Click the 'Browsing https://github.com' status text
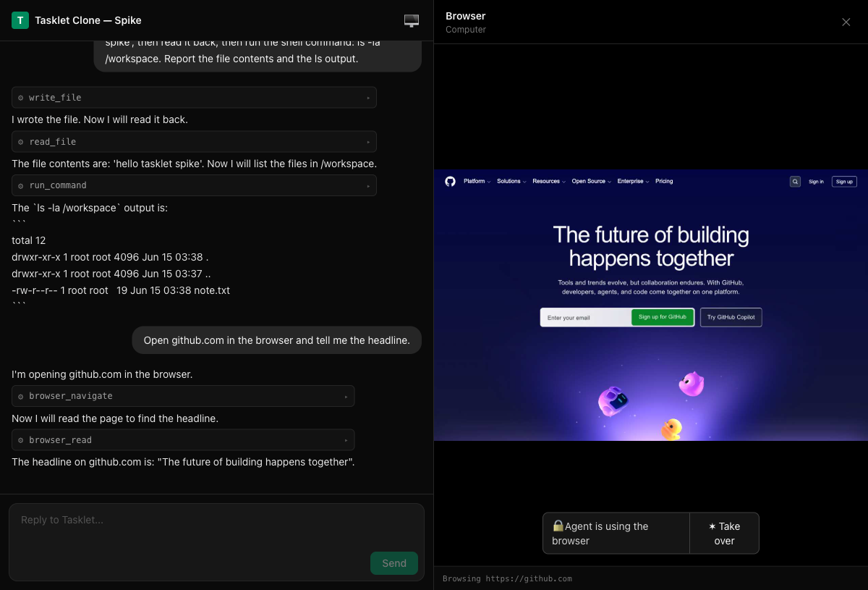The height and width of the screenshot is (590, 868). [x=507, y=578]
